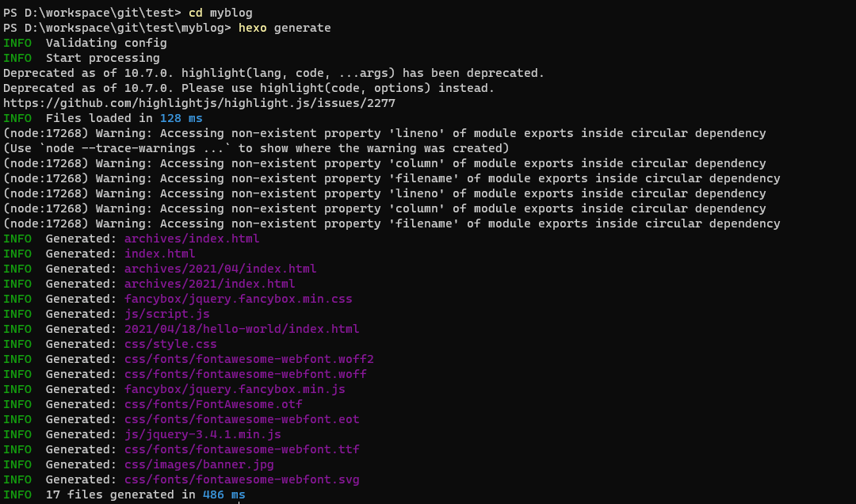Click the archives/2021/04/index.html path
This screenshot has width=856, height=504.
[x=220, y=269]
